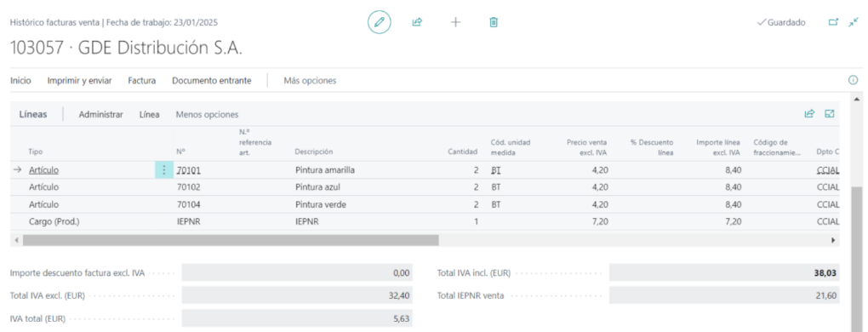This screenshot has width=868, height=332.
Task: Expand the Líneas section to full view
Action: [829, 114]
